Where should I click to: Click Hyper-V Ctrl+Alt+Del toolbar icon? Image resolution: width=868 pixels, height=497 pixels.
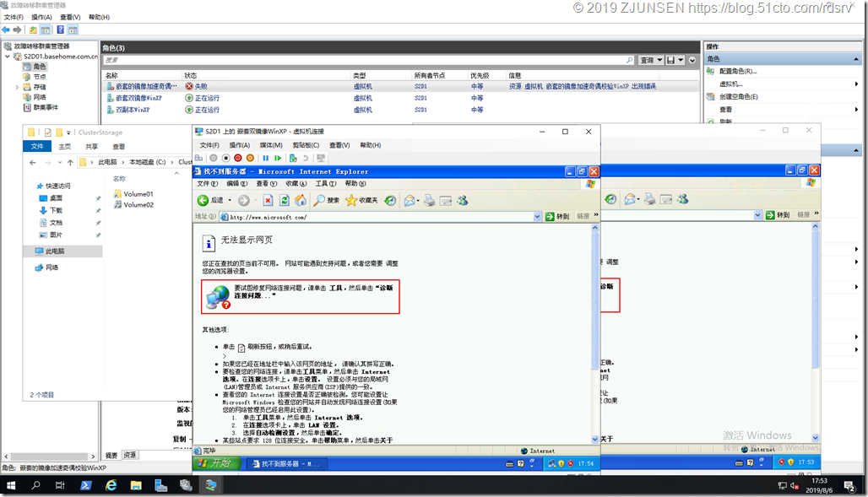coord(198,159)
